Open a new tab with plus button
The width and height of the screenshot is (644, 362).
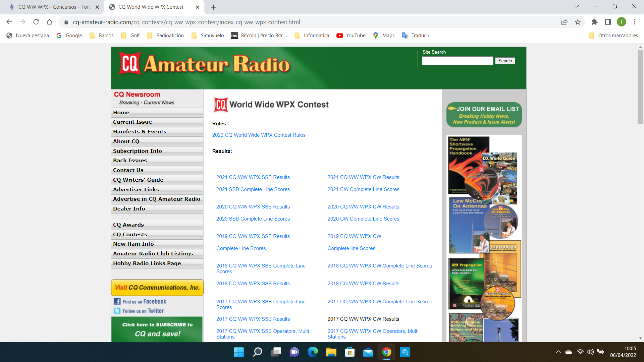click(213, 7)
